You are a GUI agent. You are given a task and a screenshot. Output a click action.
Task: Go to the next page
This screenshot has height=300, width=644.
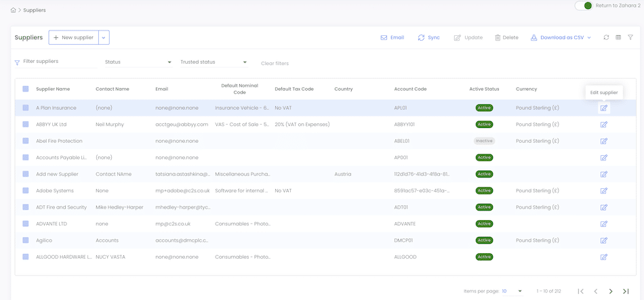click(x=611, y=291)
